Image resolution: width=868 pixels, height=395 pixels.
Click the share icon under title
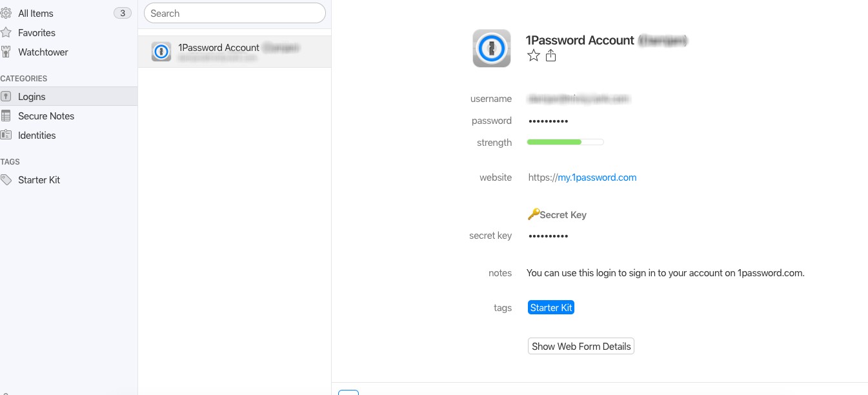point(550,56)
